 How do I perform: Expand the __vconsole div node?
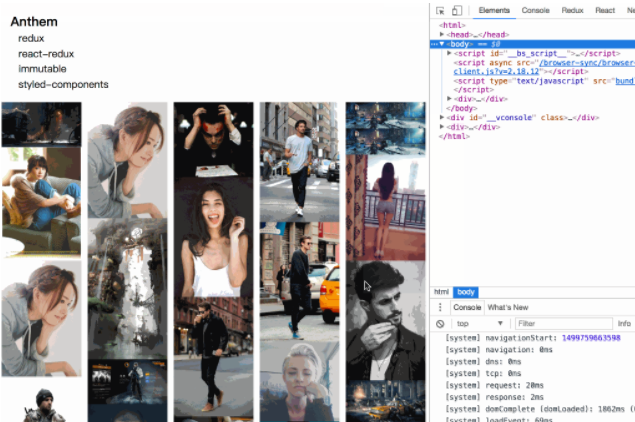pyautogui.click(x=442, y=117)
